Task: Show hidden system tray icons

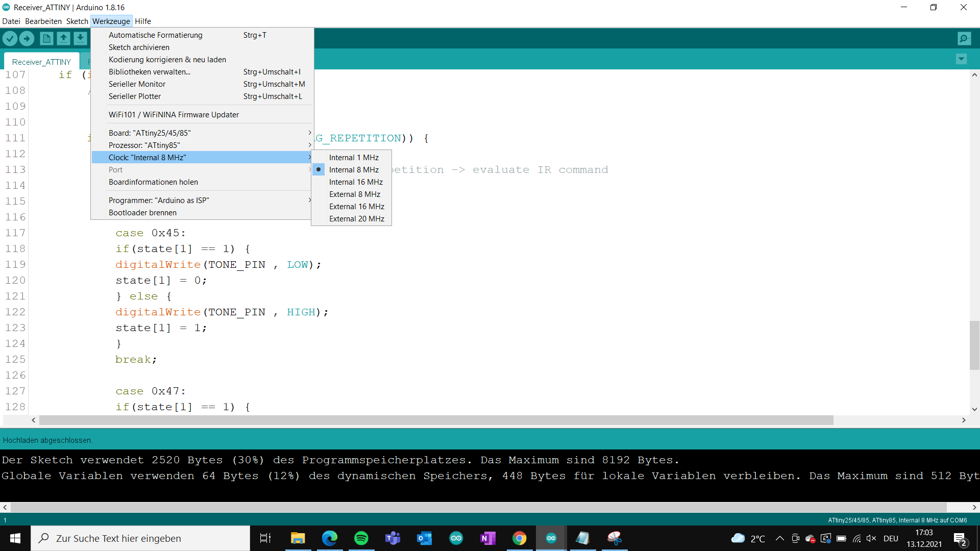Action: coord(779,538)
